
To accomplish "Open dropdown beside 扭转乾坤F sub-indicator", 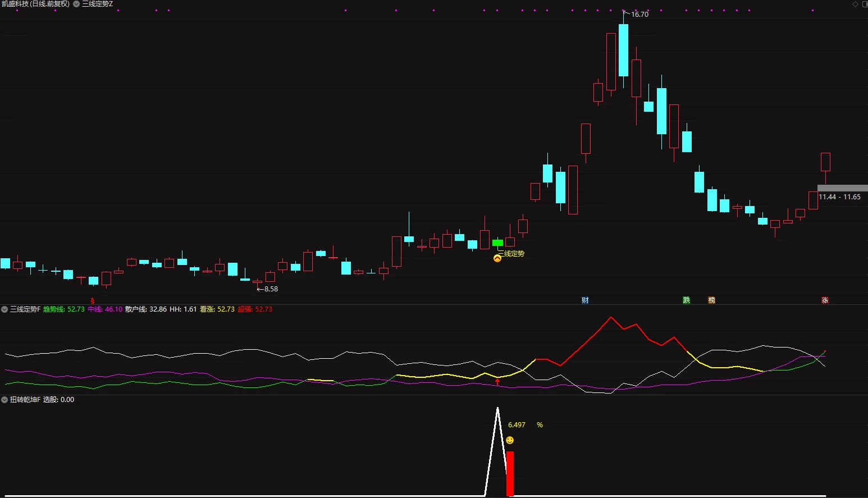I will coord(4,400).
